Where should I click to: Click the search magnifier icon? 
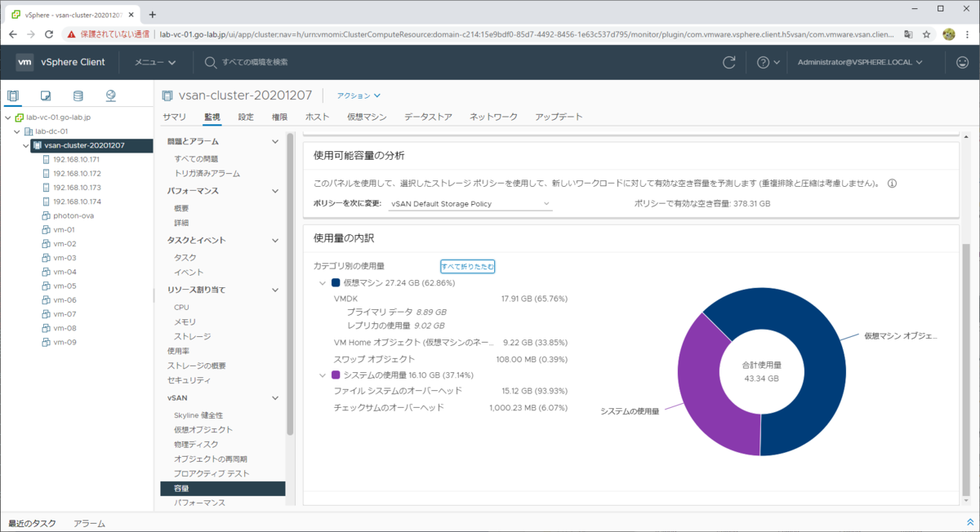click(211, 62)
